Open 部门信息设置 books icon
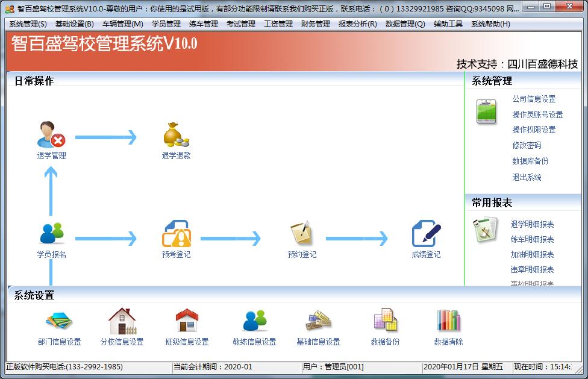Screen dimensions: 588x379 tap(59, 321)
